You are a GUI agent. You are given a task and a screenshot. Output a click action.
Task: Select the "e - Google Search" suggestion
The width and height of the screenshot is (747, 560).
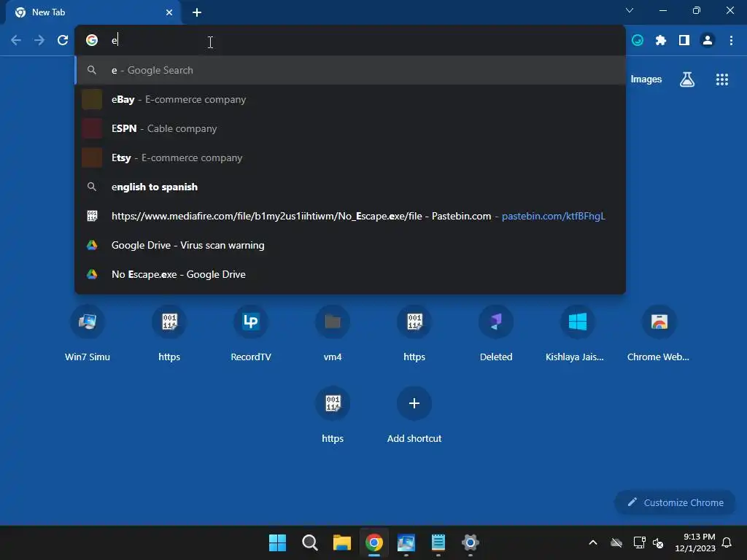350,70
